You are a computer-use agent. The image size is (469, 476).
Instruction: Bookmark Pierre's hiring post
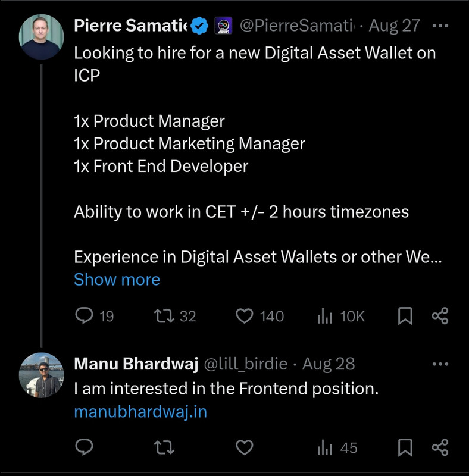click(405, 316)
